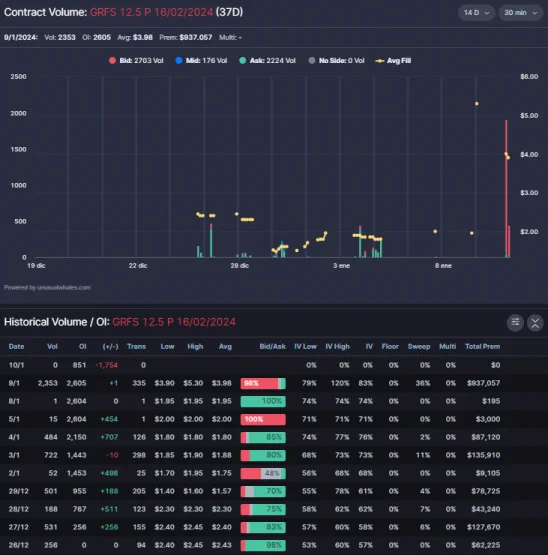This screenshot has height=555, width=548.
Task: Sort table by Trans column header
Action: pos(136,347)
